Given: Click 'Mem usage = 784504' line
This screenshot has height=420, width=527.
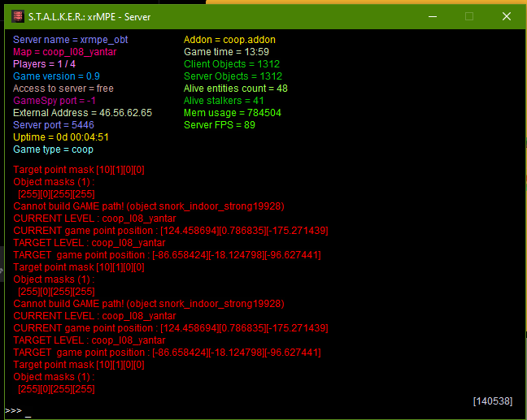Looking at the screenshot, I should pos(233,113).
